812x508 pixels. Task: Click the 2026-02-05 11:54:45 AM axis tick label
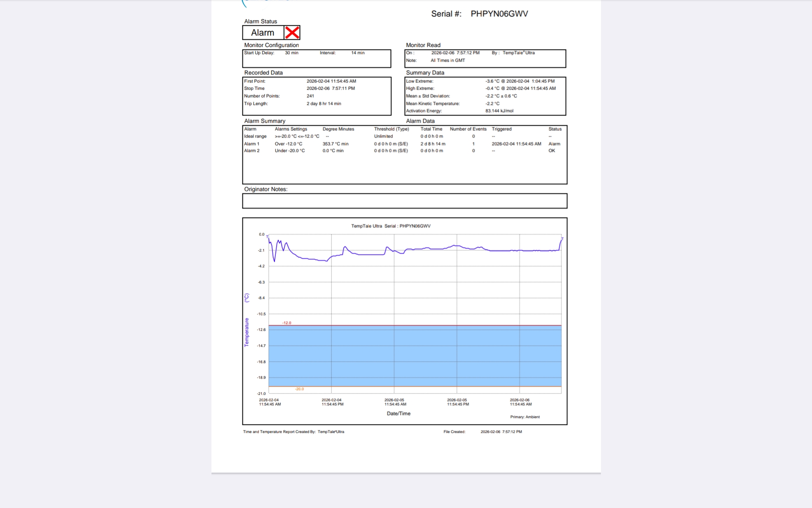(395, 402)
